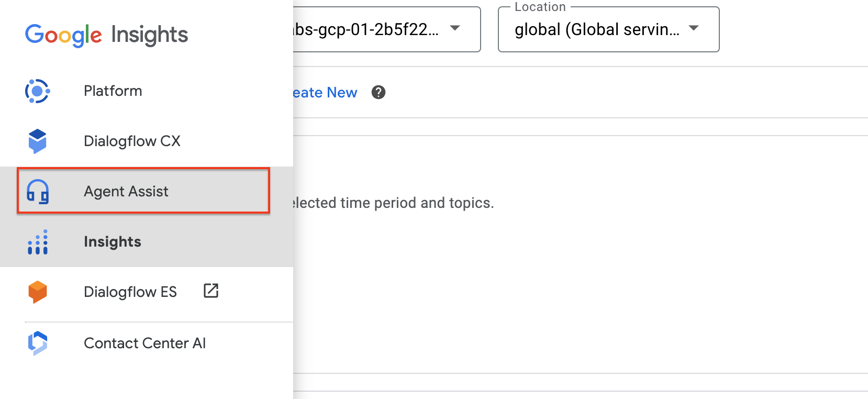The image size is (868, 399).
Task: Open Platform from the side menu
Action: pos(113,91)
